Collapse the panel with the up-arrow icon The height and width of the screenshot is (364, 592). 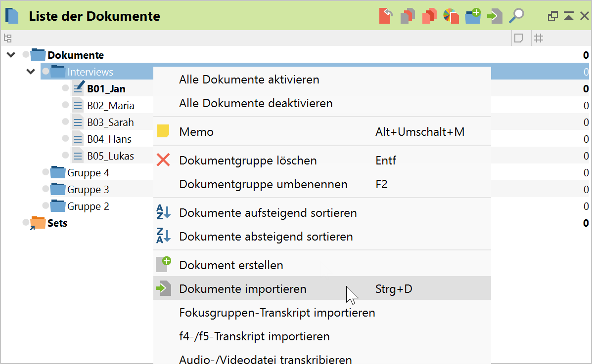point(569,16)
